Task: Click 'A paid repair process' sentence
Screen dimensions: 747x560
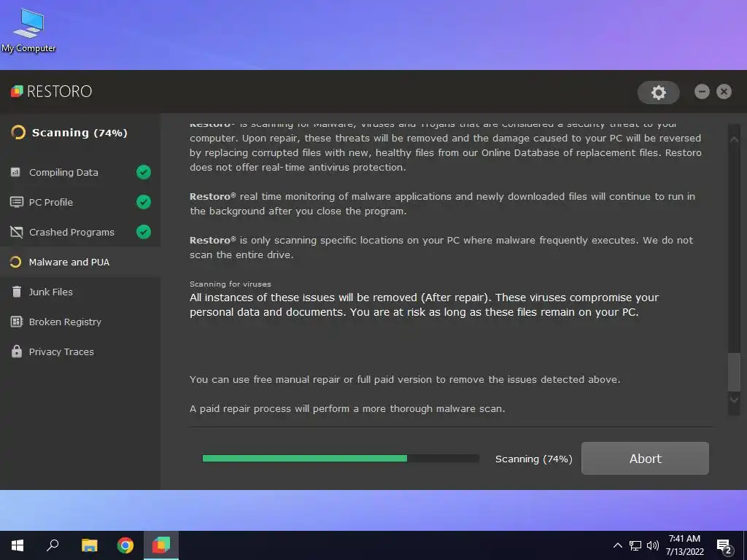Action: [x=347, y=408]
